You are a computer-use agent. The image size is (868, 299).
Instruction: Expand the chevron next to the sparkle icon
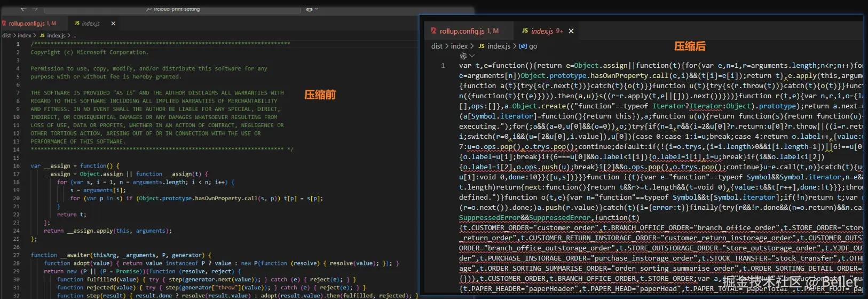472,56
